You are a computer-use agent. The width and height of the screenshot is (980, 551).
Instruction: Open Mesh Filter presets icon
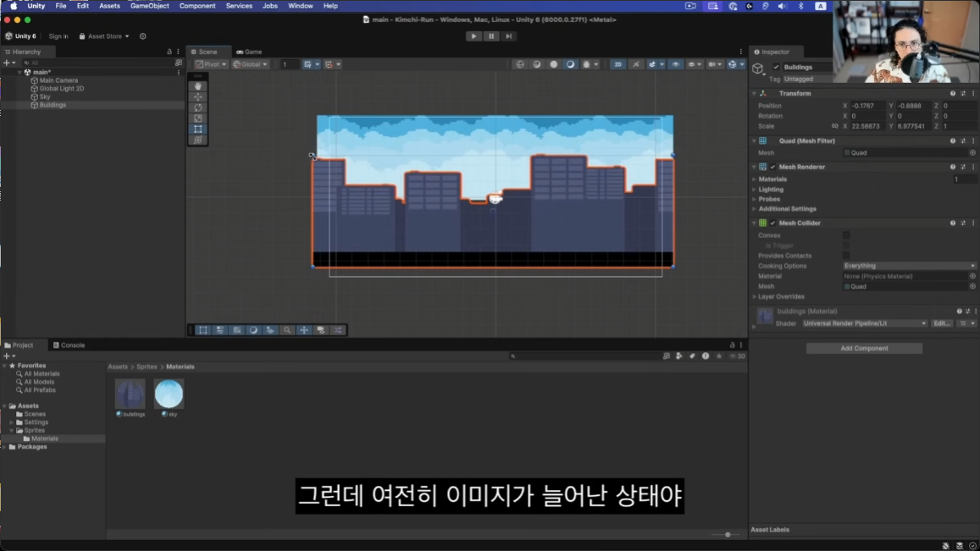click(x=963, y=141)
